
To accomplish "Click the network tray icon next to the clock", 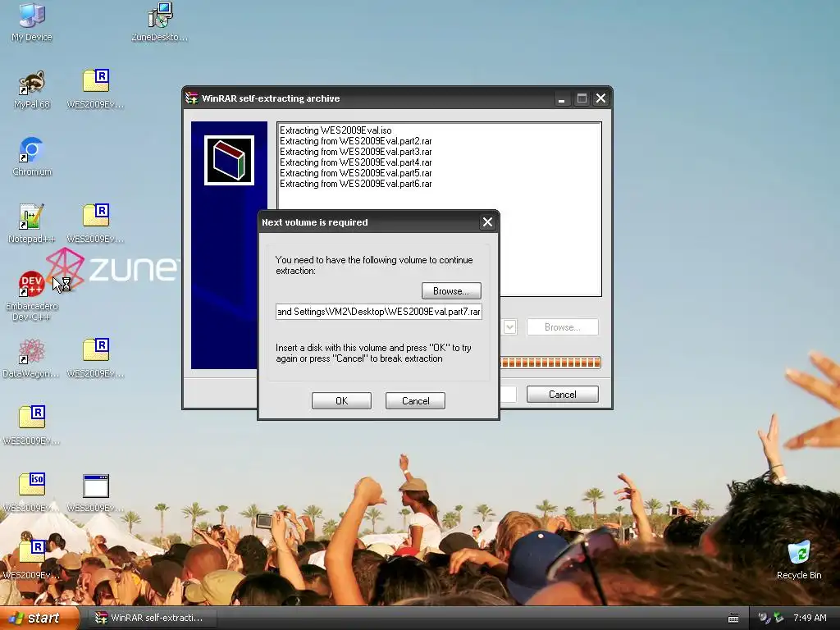I will click(778, 618).
